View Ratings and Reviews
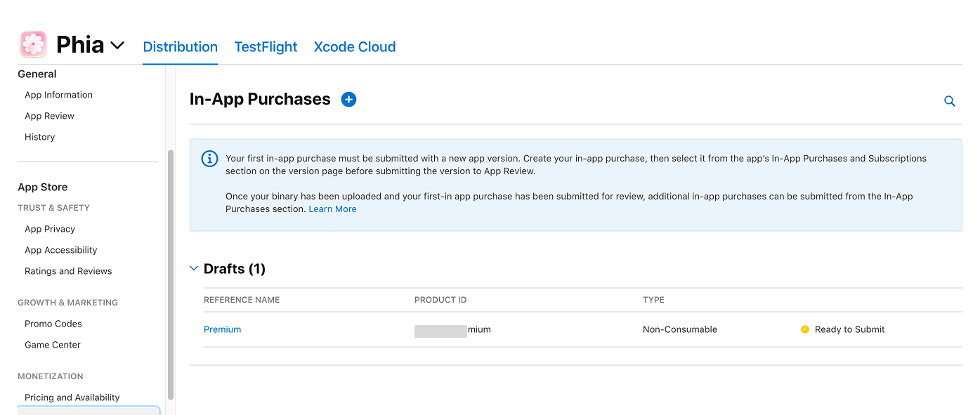Screen dimensions: 980x415 pos(68,271)
